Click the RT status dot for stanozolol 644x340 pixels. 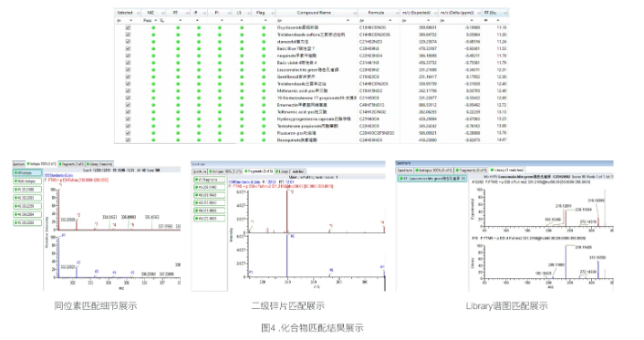click(x=178, y=41)
